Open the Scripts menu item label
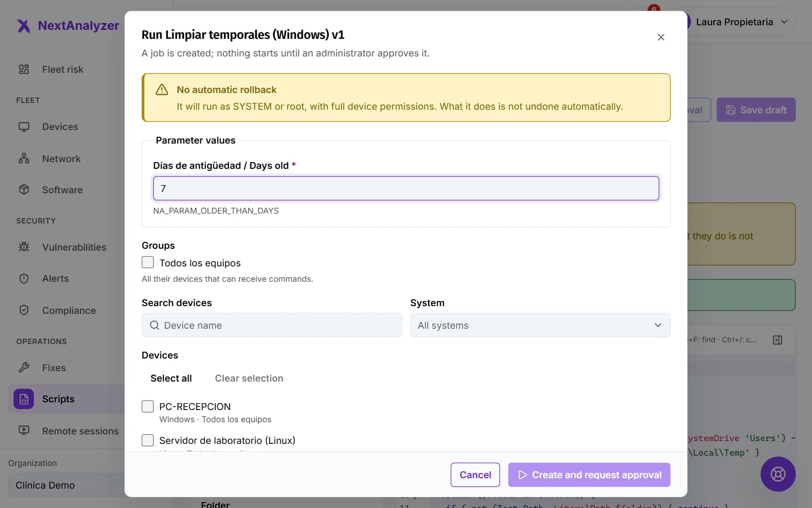 pos(58,399)
